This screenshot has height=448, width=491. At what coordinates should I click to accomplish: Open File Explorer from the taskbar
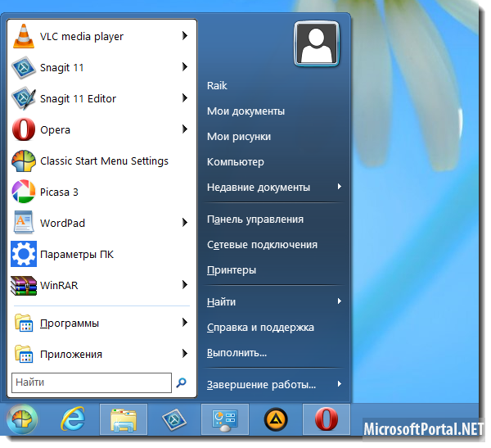124,419
